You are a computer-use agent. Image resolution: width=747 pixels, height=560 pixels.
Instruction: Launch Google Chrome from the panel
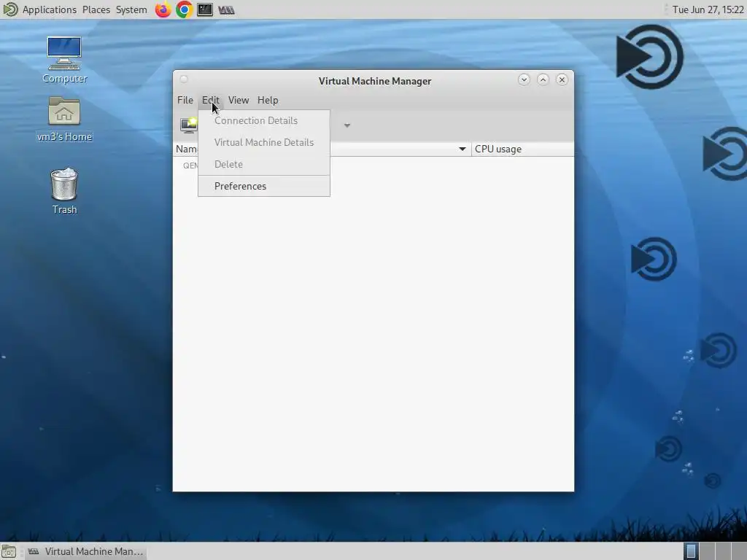184,9
